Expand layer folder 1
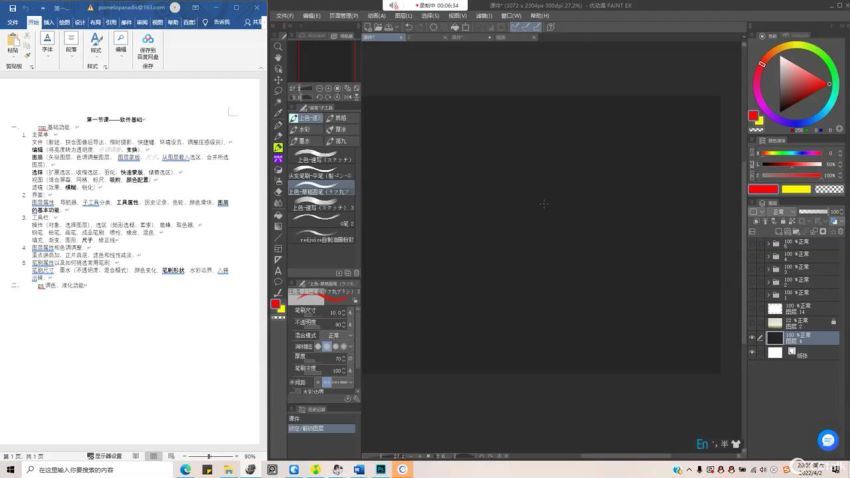 (768, 295)
